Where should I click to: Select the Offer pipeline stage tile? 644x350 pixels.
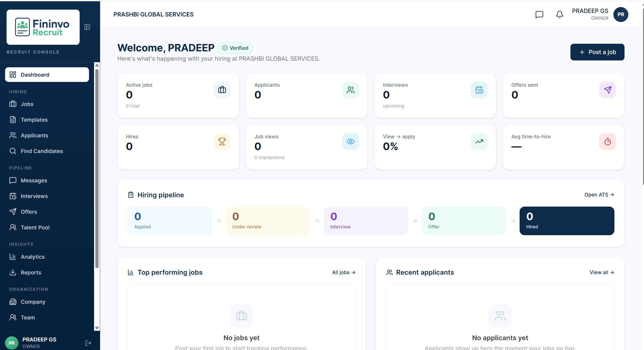tap(464, 221)
